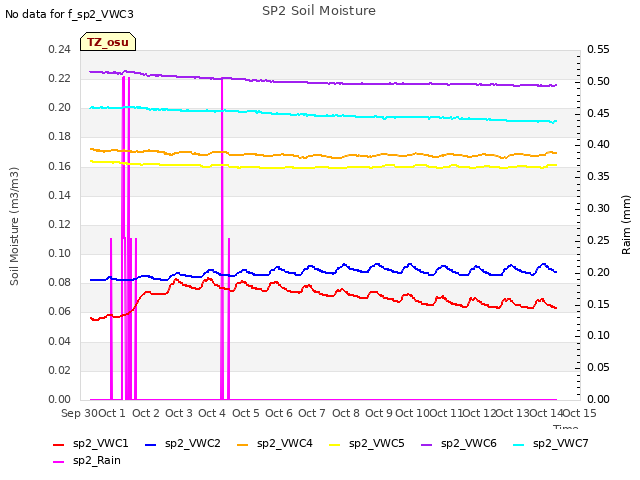Image resolution: width=640 pixels, height=480 pixels.
Task: Click the Oct 5 x-axis tick label
Action: (x=246, y=413)
